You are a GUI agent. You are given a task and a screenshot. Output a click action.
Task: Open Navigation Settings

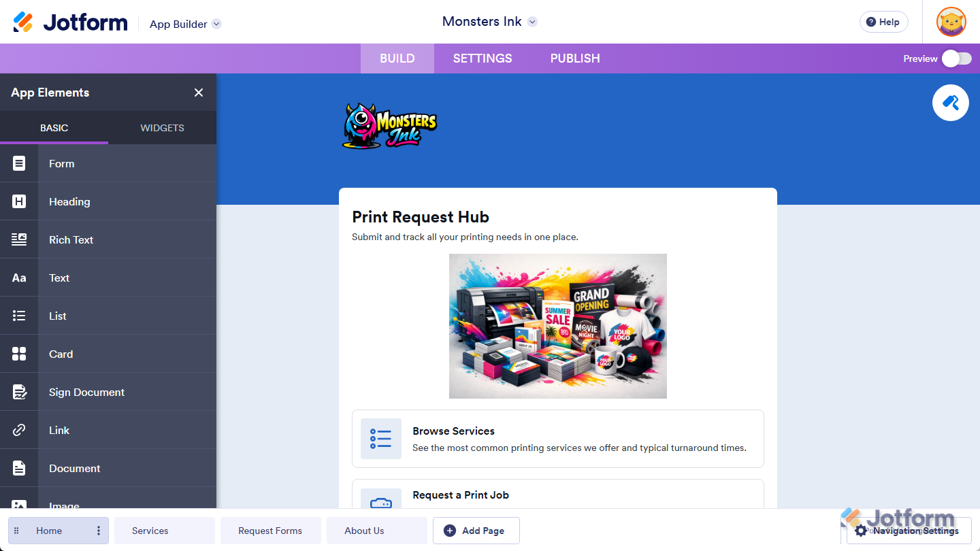tap(909, 531)
